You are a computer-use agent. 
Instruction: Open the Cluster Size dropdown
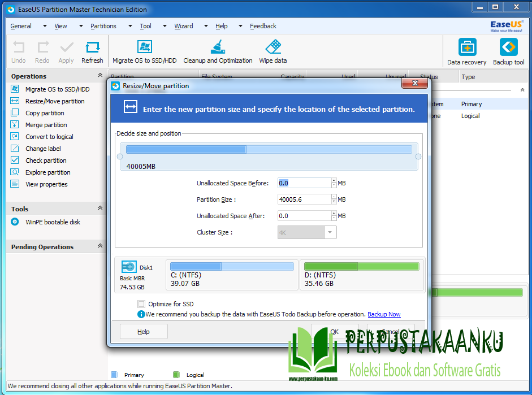[330, 233]
